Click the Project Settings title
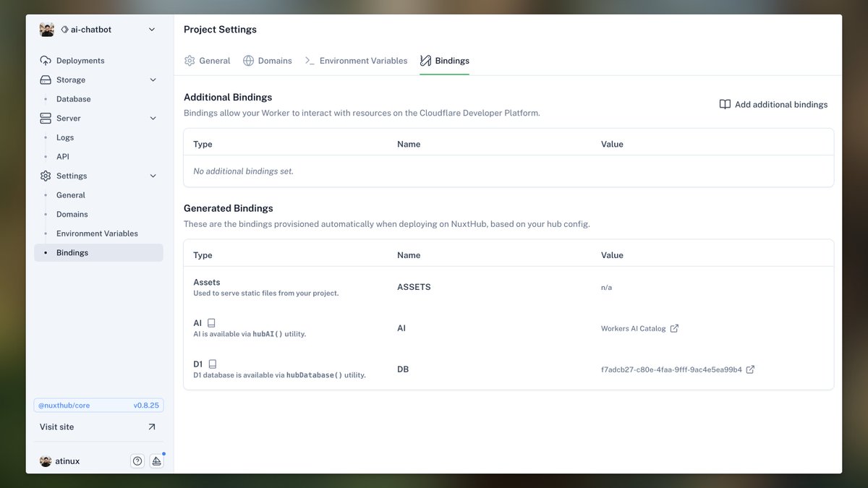This screenshot has height=488, width=868. pos(220,30)
